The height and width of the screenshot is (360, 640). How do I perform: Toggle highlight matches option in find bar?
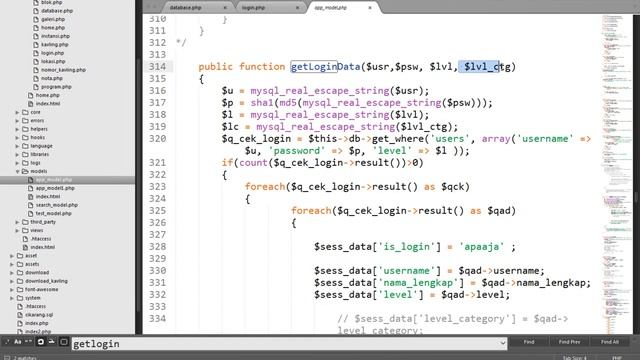64,342
